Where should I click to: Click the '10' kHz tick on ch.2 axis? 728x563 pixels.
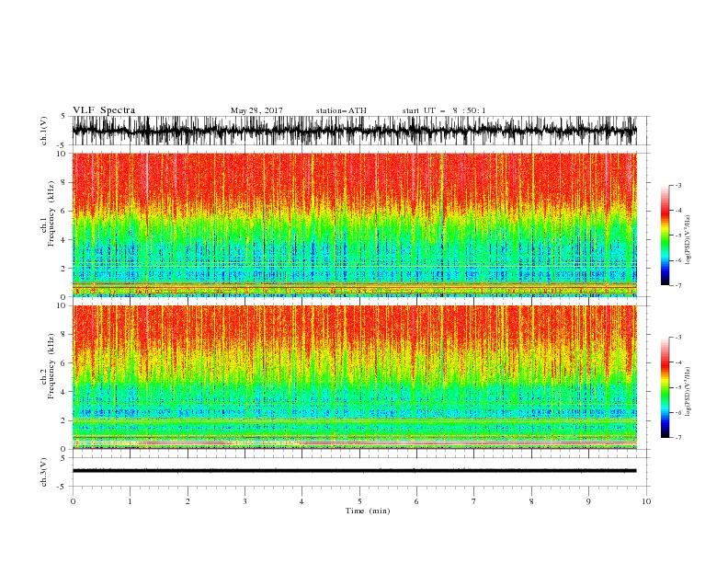click(62, 305)
